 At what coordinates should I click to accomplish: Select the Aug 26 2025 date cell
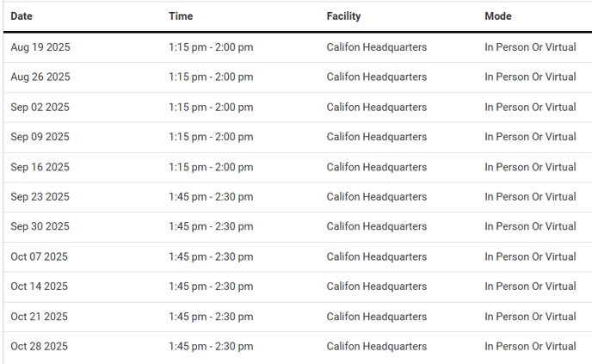[x=40, y=77]
